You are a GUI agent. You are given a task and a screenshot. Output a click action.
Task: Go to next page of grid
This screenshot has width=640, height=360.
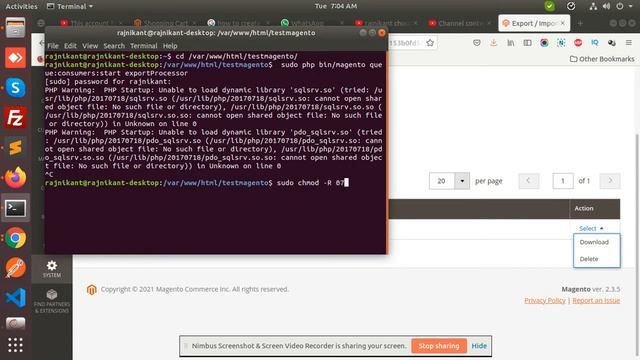[610, 180]
